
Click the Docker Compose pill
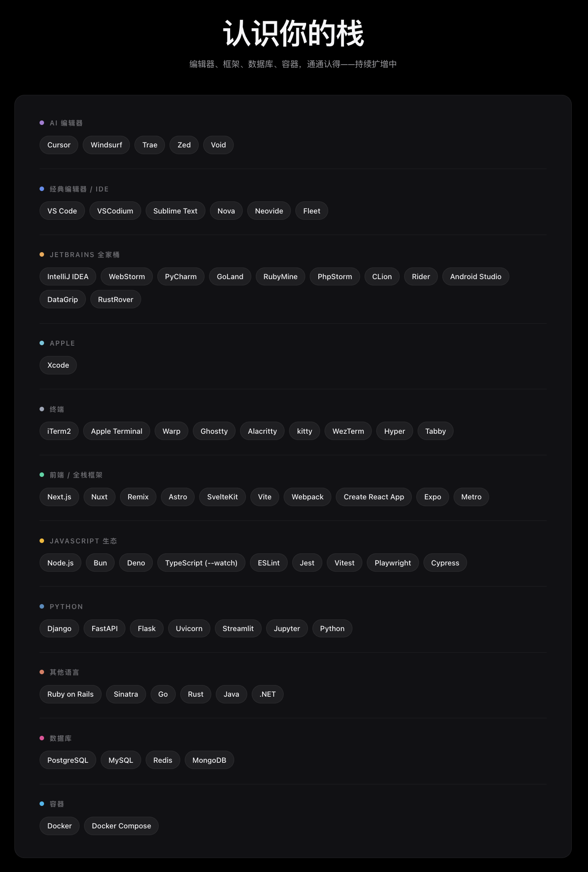pyautogui.click(x=121, y=826)
